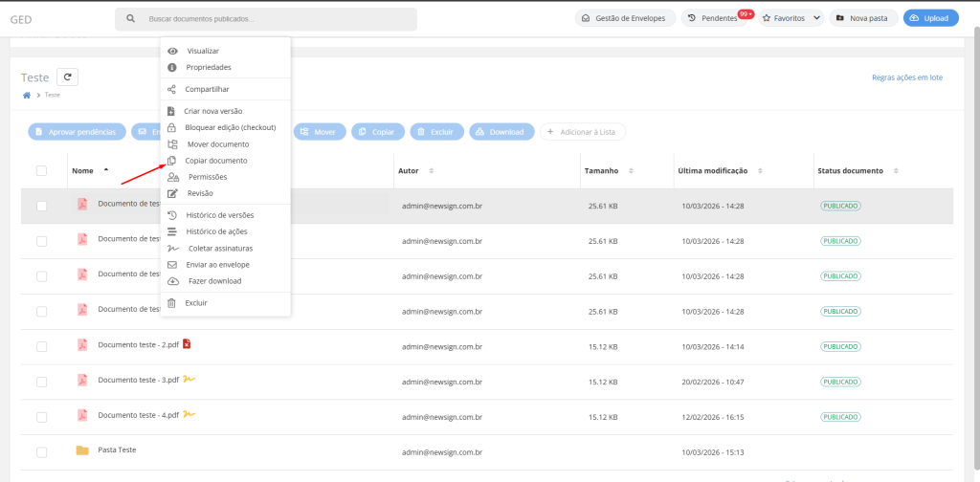This screenshot has width=980, height=482.
Task: Toggle the select-all checkbox in table header
Action: click(41, 171)
